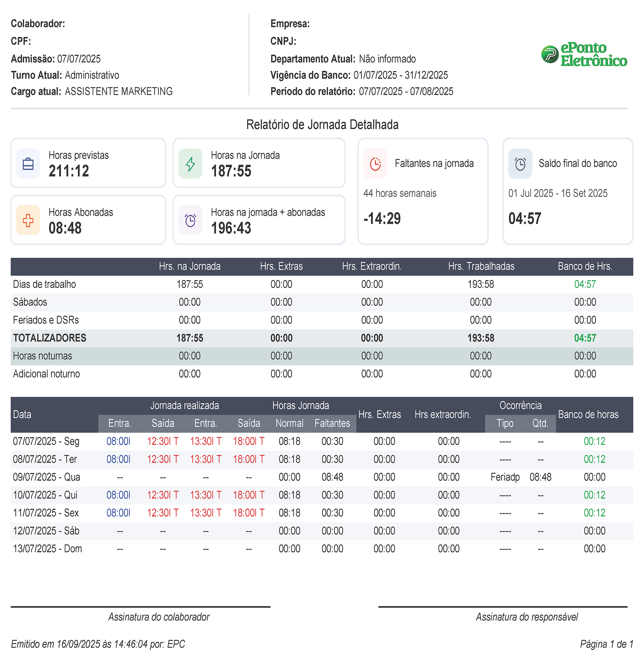Click the red clock icon for Faltantes na jornada
The height and width of the screenshot is (666, 644).
[x=375, y=164]
